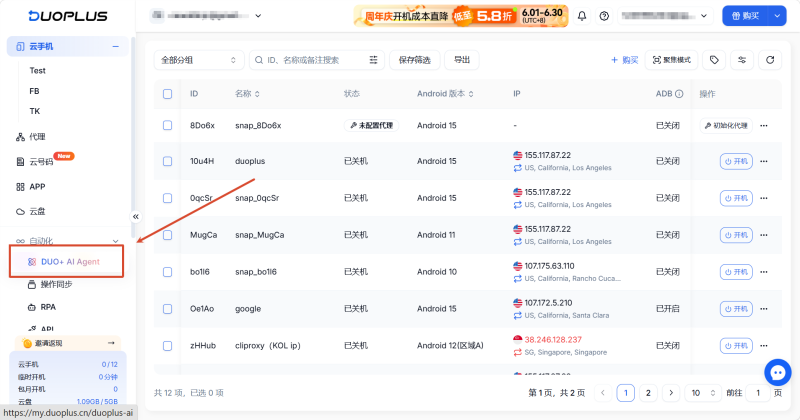The image size is (800, 420).
Task: Check the 0qcSr row checkbox
Action: click(x=167, y=198)
